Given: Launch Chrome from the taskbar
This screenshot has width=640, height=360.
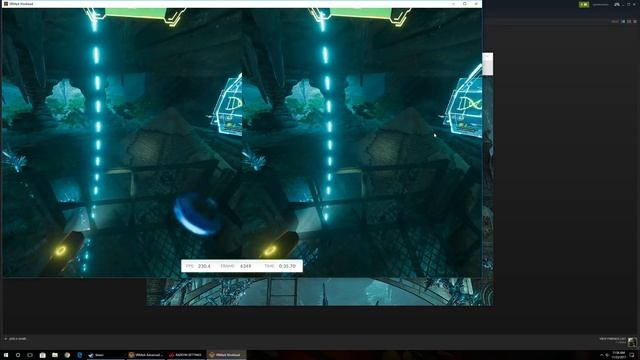Looking at the screenshot, I should (x=67, y=355).
